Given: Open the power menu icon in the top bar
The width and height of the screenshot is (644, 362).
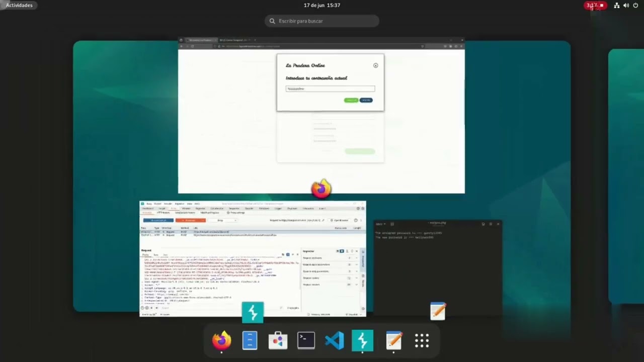Looking at the screenshot, I should 635,5.
